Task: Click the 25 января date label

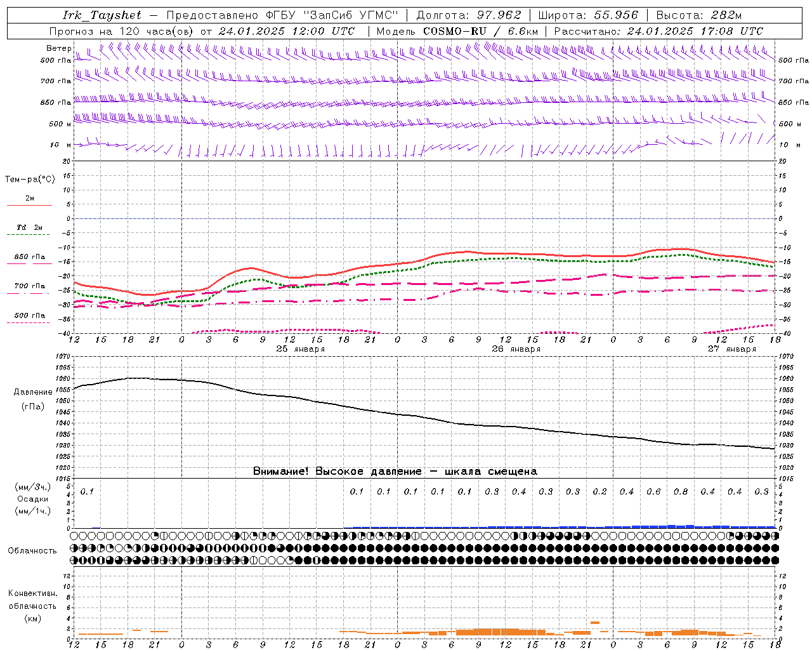Action: click(x=300, y=348)
